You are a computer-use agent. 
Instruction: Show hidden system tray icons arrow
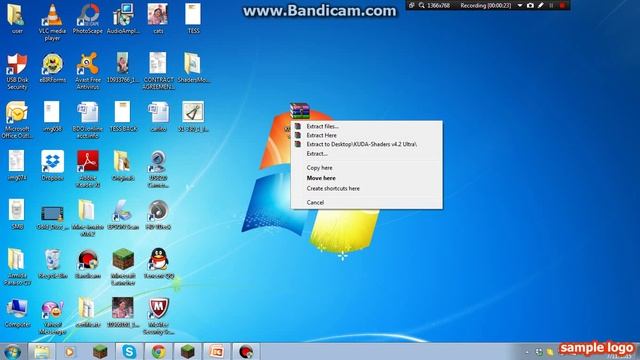527,352
